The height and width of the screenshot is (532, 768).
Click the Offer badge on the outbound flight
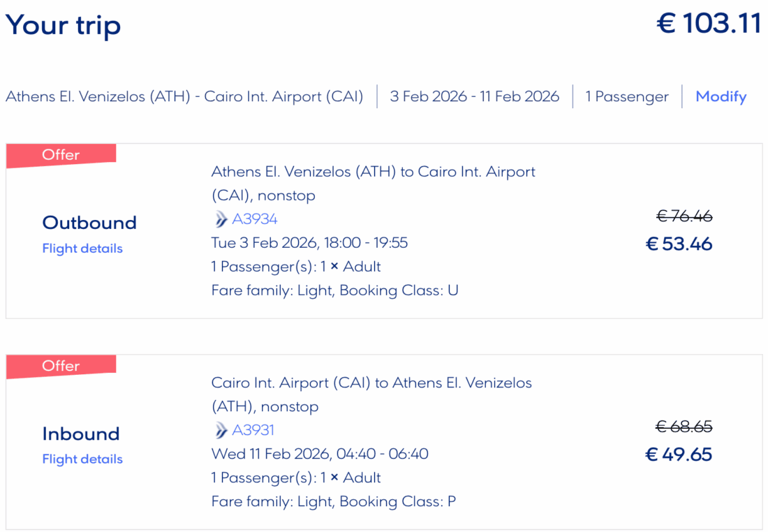point(61,155)
